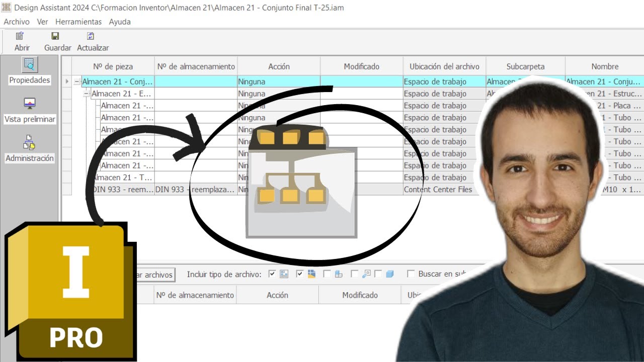
Task: Open the Herramientas menu
Action: (x=78, y=22)
